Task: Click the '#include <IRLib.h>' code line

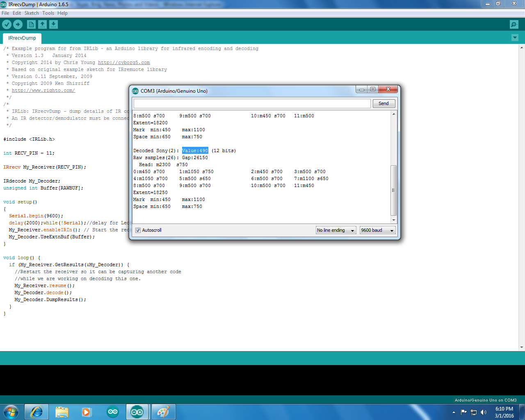Action: pyautogui.click(x=29, y=139)
